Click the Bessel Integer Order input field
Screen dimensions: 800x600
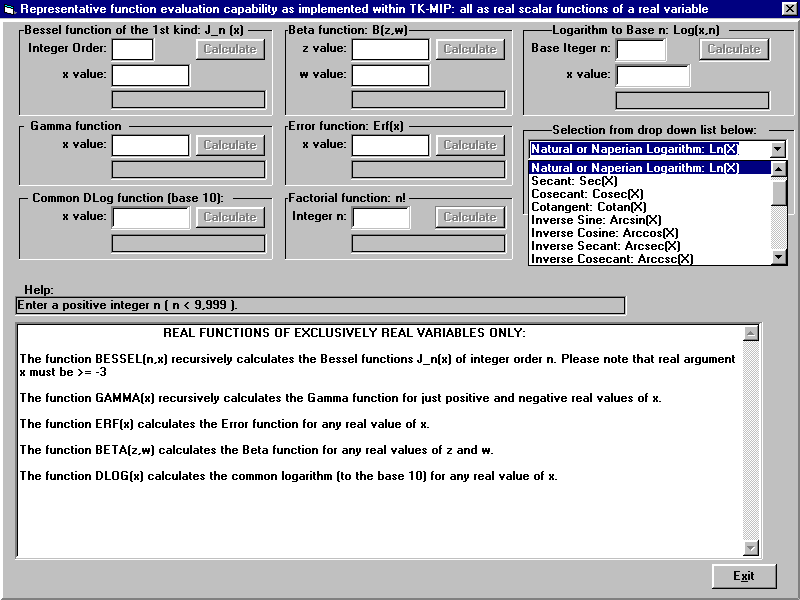133,49
